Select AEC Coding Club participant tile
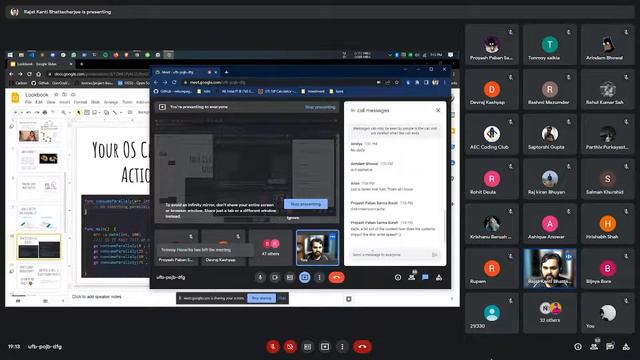The width and height of the screenshot is (640, 360). click(x=491, y=134)
